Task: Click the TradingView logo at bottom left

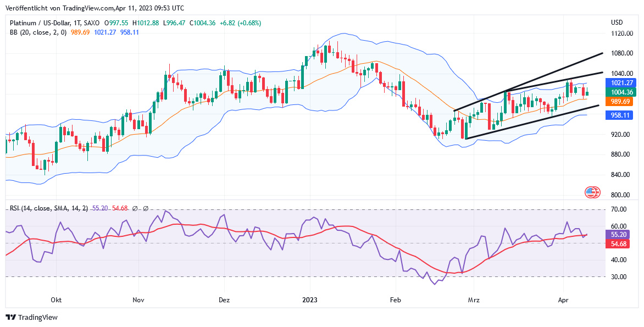Action: 31,317
